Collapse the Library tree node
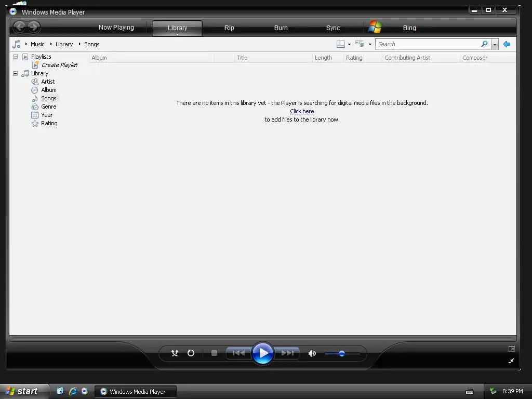Image resolution: width=532 pixels, height=399 pixels. [15, 73]
